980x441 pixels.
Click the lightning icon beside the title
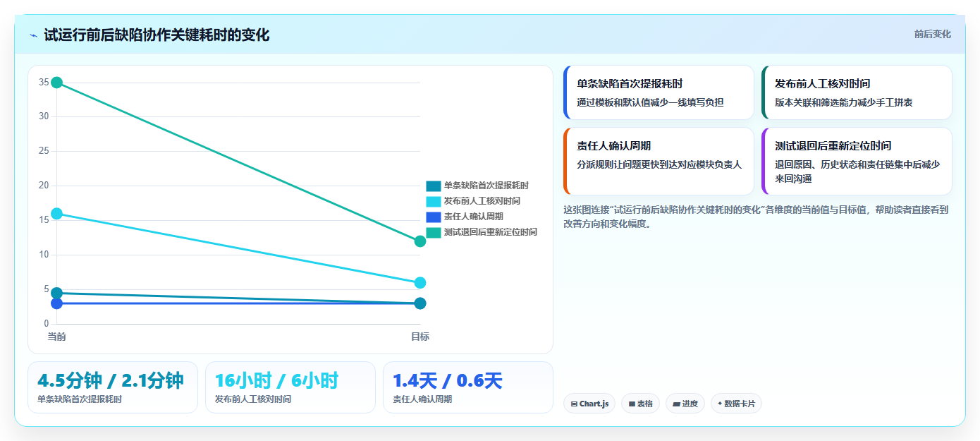tap(34, 35)
